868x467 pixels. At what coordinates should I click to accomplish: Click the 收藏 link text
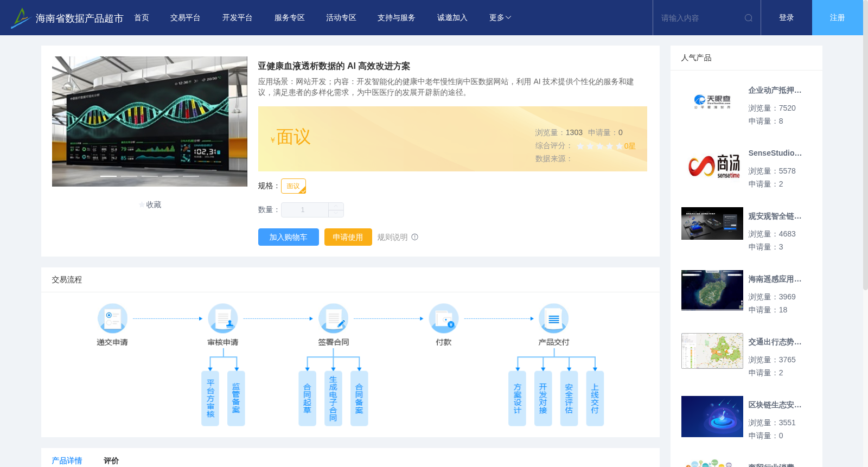tap(154, 205)
